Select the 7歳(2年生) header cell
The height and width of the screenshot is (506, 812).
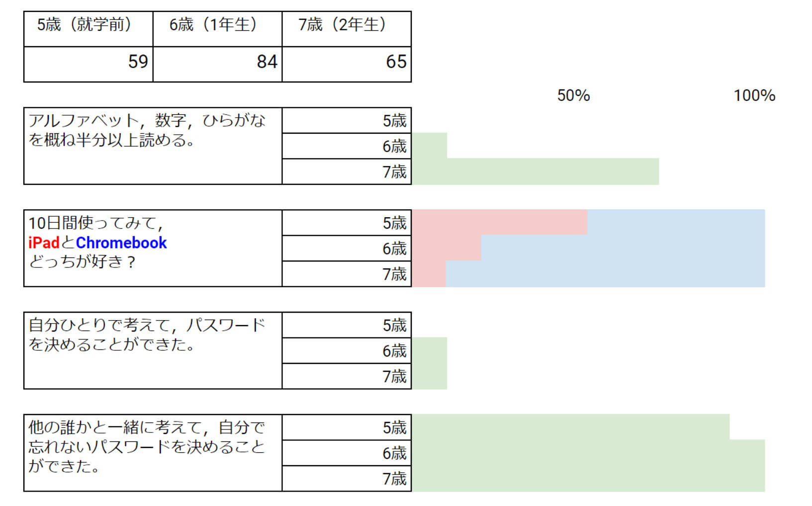(347, 29)
